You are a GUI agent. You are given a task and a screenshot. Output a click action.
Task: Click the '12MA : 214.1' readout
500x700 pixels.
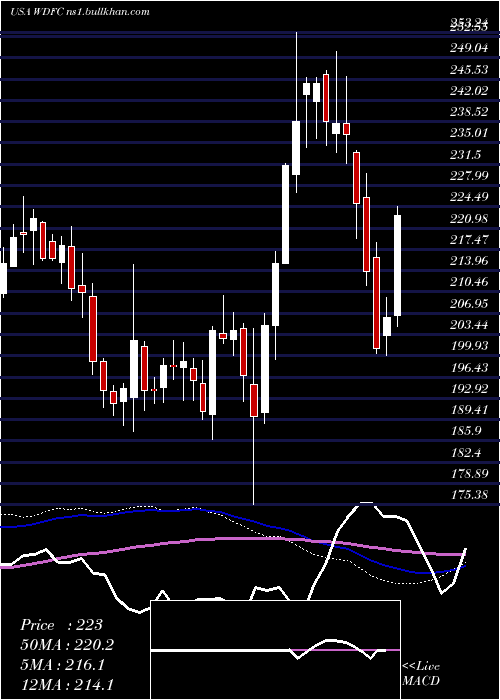click(67, 684)
